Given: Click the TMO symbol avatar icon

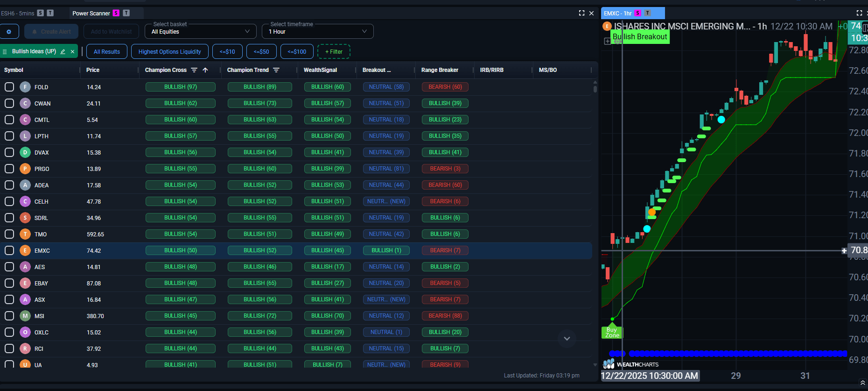Looking at the screenshot, I should [25, 234].
